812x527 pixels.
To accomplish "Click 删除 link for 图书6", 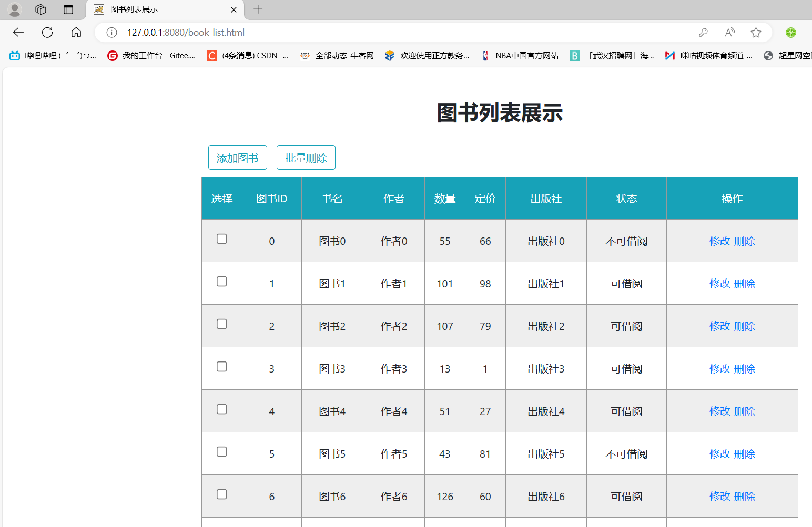I will 745,497.
